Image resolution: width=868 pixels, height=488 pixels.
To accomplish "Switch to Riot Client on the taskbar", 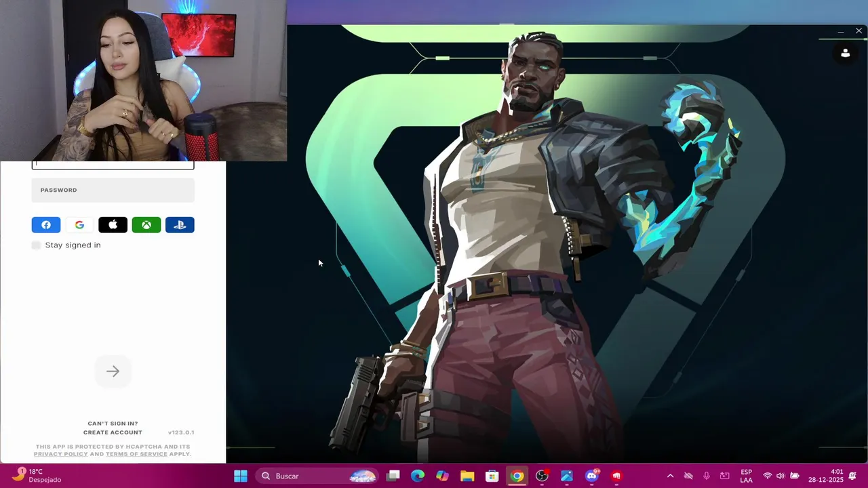I will 616,476.
